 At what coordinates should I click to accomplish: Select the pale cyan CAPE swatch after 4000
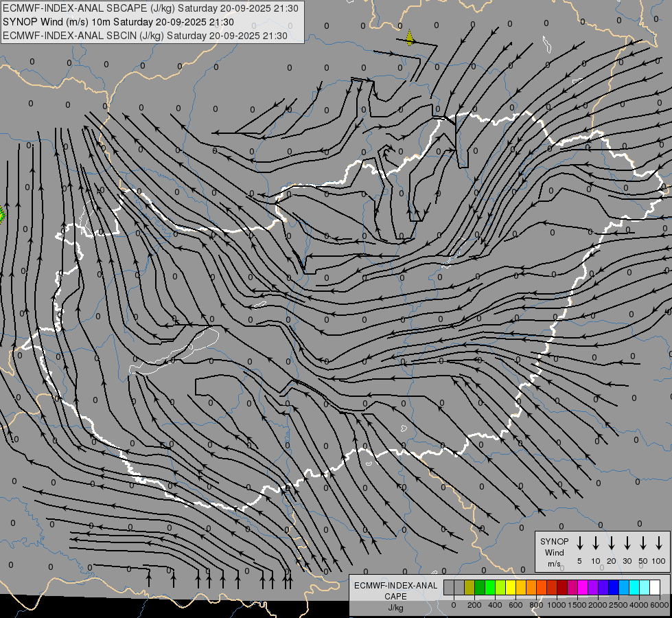tap(644, 587)
